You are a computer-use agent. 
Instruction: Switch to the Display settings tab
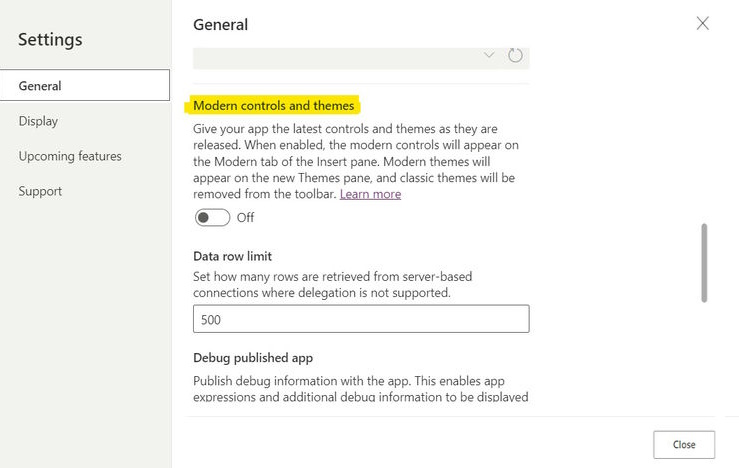pyautogui.click(x=38, y=121)
